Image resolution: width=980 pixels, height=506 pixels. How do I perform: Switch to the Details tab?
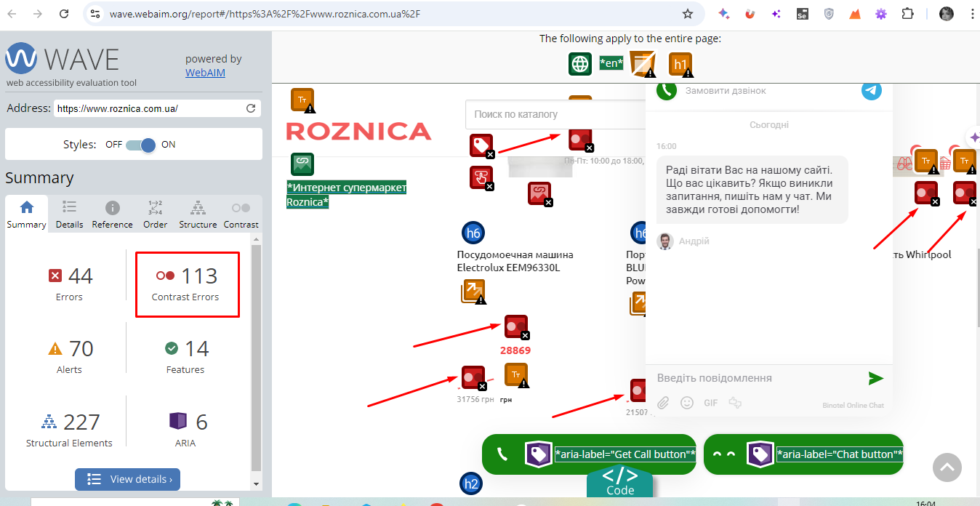(x=70, y=215)
